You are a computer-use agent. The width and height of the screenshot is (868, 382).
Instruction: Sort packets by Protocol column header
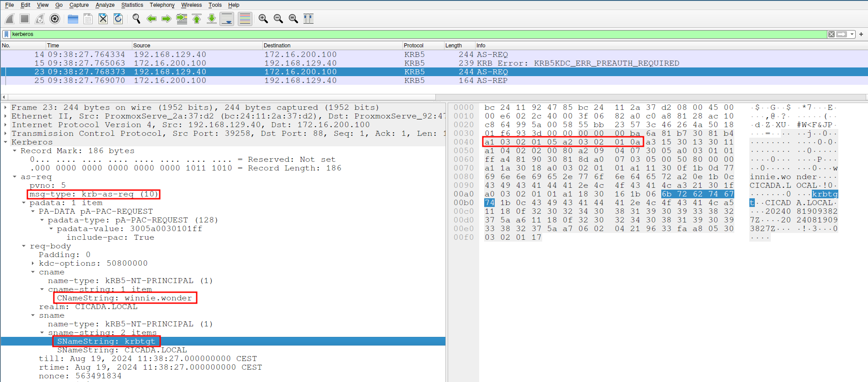click(x=423, y=46)
